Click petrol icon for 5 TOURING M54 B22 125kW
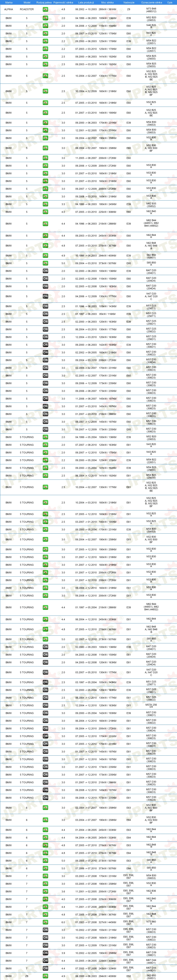177x980 pixels. tap(45, 460)
